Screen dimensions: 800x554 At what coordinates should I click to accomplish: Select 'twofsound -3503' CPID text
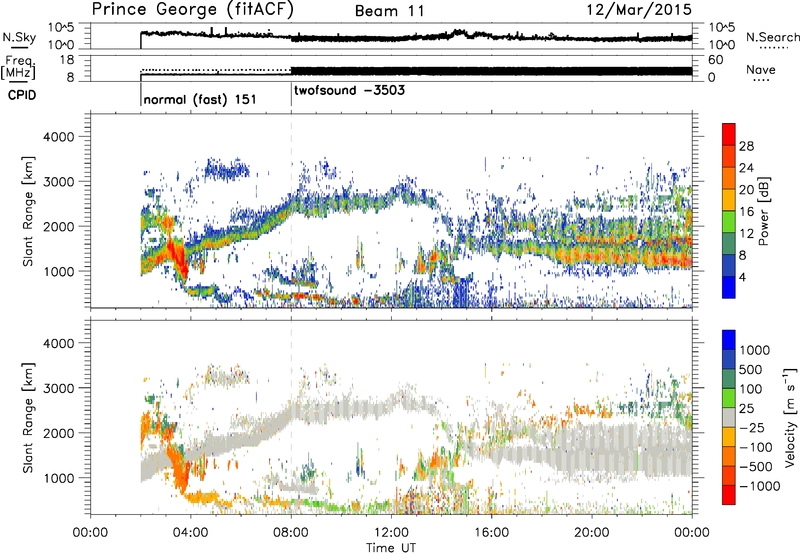coord(349,90)
